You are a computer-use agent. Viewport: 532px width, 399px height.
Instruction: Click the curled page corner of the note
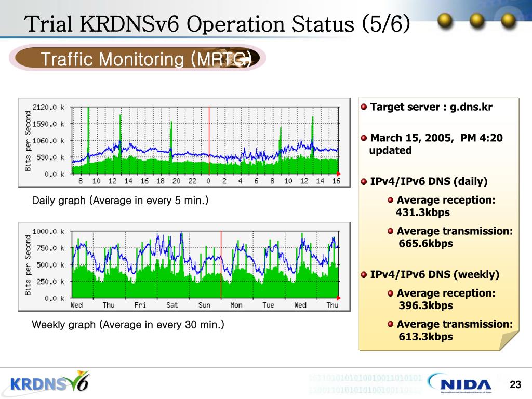coord(509,341)
